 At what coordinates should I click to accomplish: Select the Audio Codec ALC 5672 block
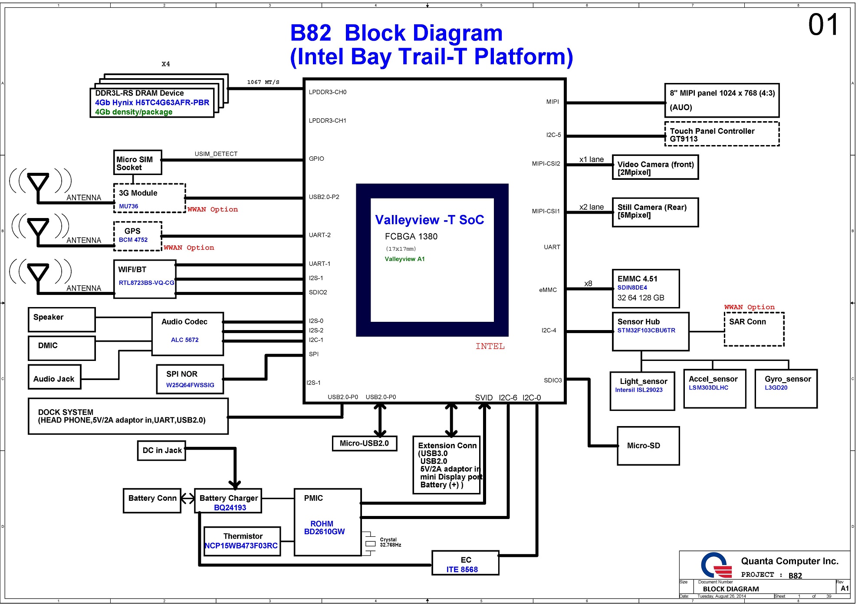pos(187,334)
